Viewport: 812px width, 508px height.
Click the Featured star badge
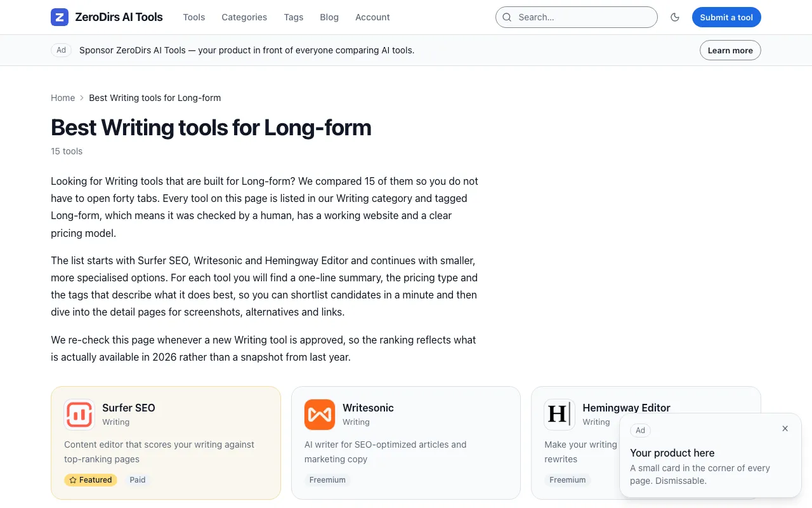tap(90, 480)
